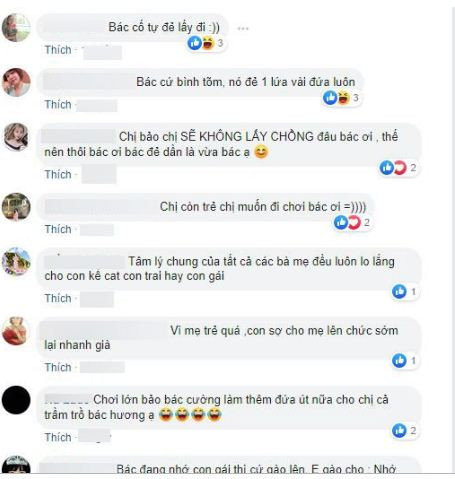Open profile picture of first commenter
Screen dimensions: 455x479
click(16, 28)
